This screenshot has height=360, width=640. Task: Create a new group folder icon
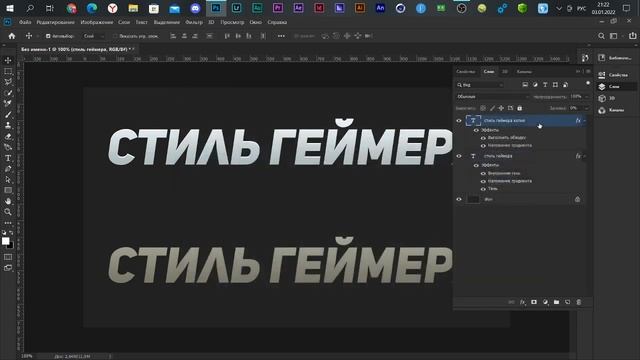tap(556, 302)
